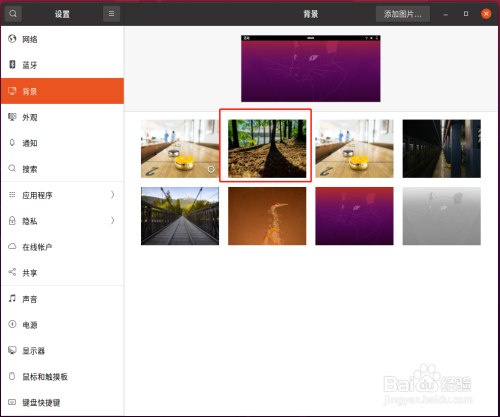Open the 搜索 settings panel

[62, 169]
